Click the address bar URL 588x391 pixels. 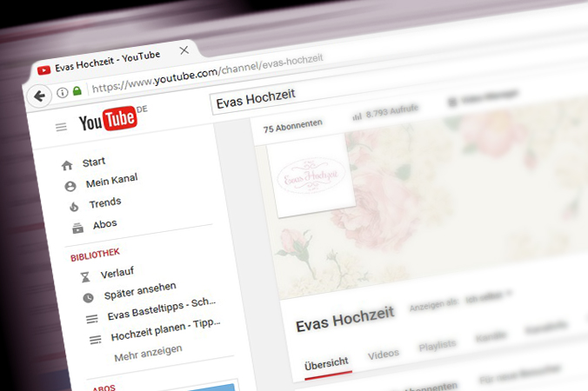point(207,73)
